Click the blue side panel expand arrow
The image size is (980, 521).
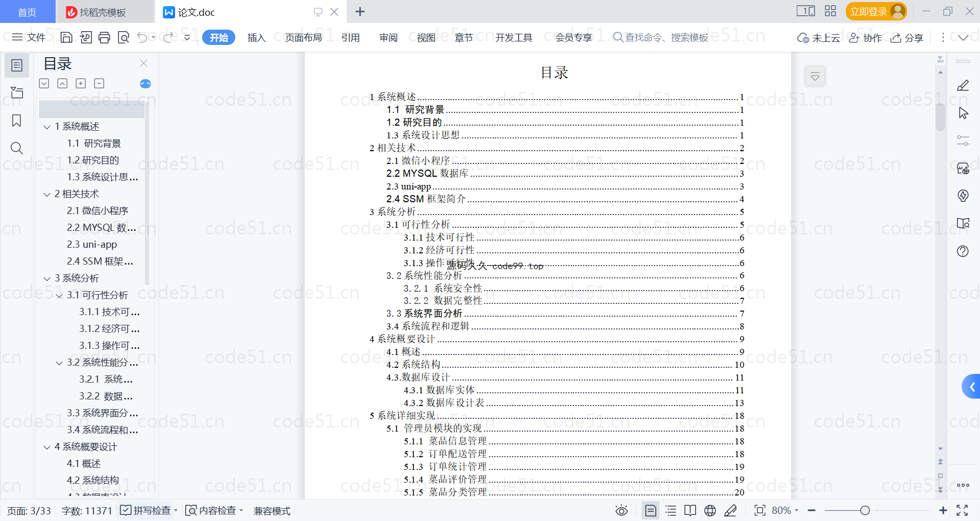tap(971, 387)
